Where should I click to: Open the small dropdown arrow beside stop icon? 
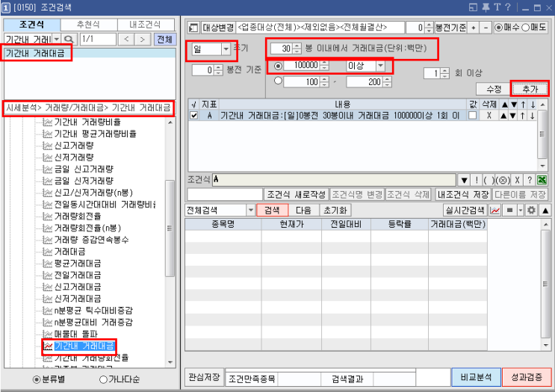point(521,211)
